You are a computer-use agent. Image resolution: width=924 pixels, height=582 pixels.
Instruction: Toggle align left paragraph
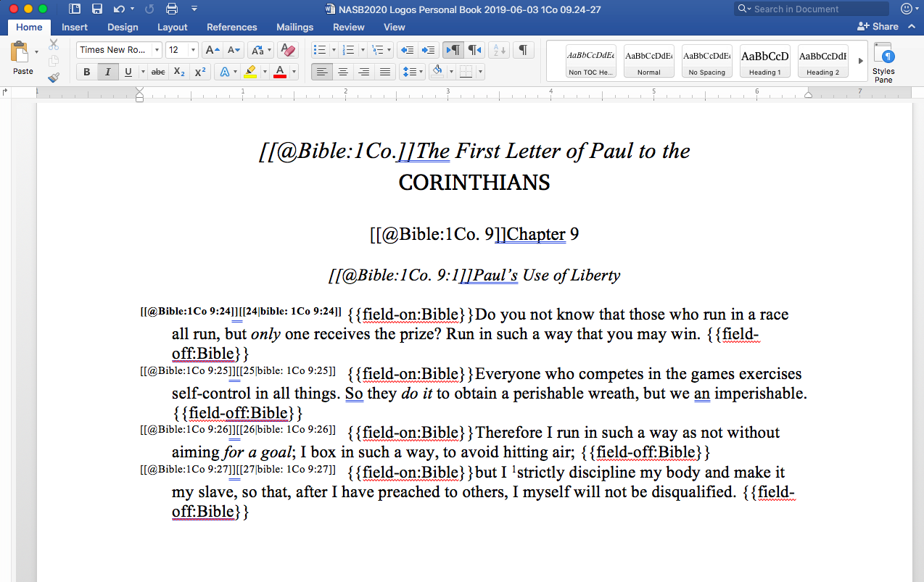pyautogui.click(x=322, y=72)
